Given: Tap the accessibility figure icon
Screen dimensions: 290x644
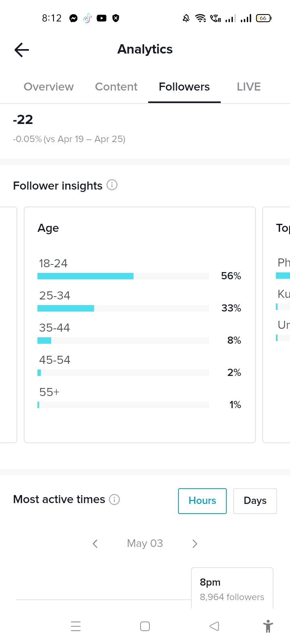Looking at the screenshot, I should point(268,626).
